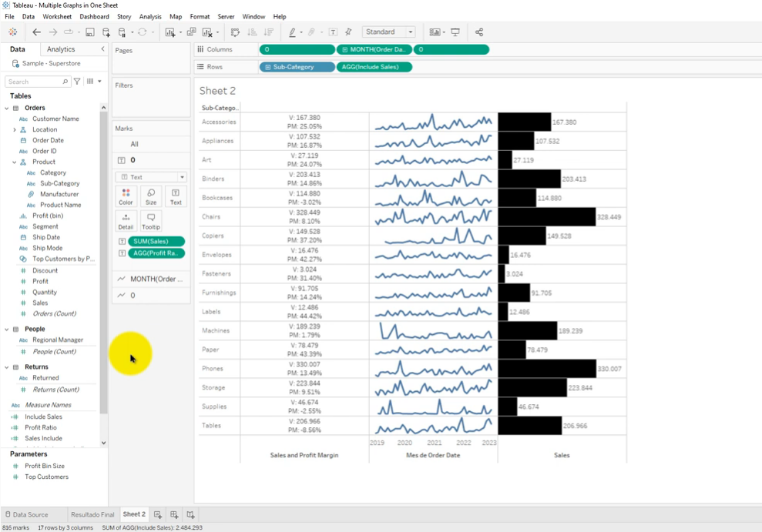Open the Data Source page
Viewport: 762px width, 532px height.
click(31, 514)
